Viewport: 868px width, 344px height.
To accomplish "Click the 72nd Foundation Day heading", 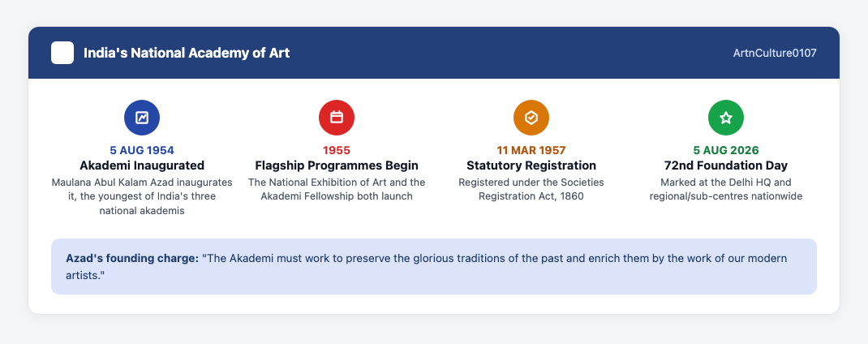I will [726, 166].
